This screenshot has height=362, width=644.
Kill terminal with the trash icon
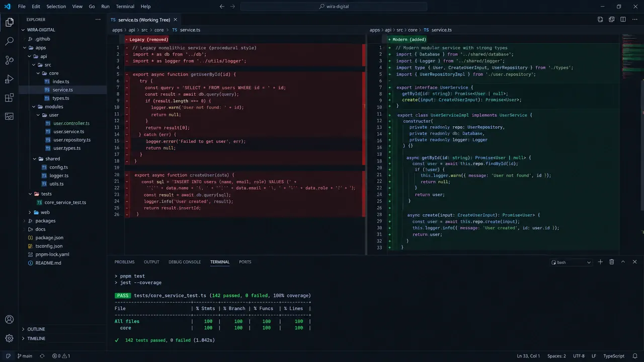coord(612,262)
